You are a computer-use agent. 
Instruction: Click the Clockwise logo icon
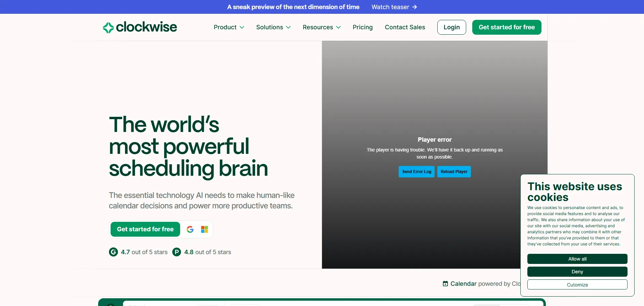(x=108, y=28)
